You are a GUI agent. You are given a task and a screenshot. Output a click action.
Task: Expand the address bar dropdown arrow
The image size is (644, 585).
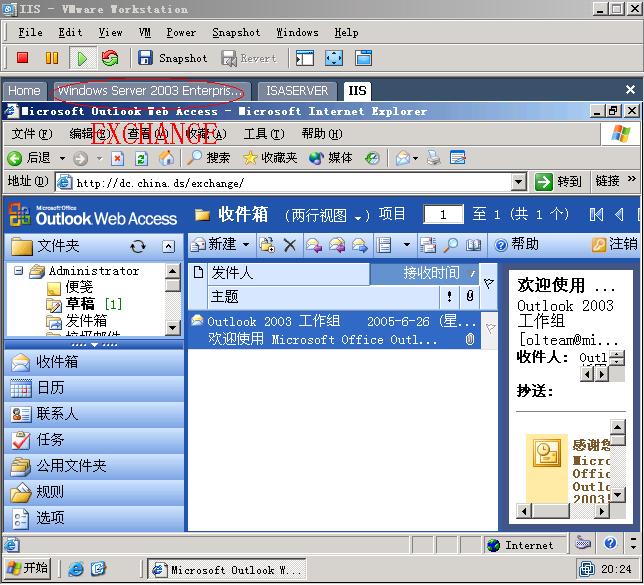(x=519, y=182)
